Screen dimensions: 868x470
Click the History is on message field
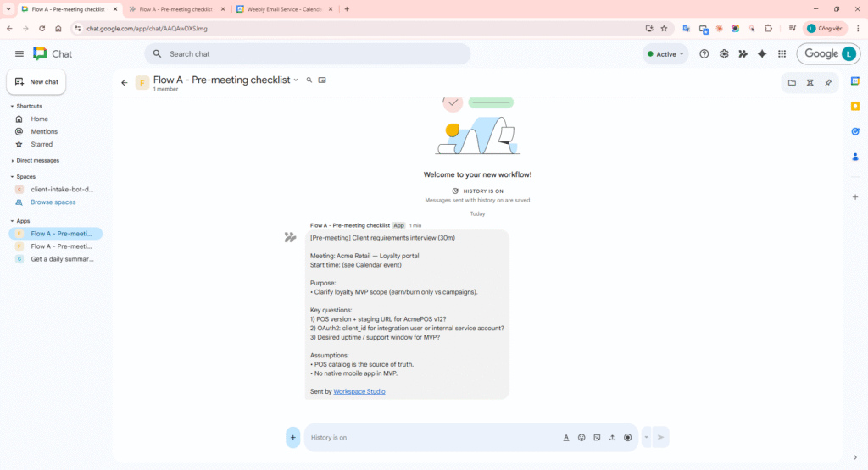(424, 438)
